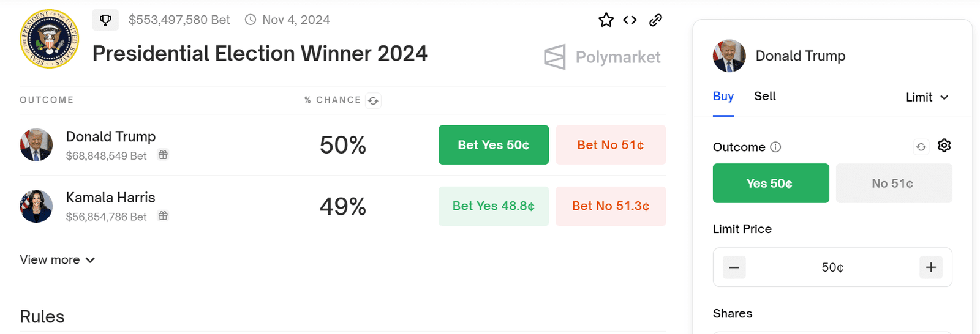Select the No 51¢ outcome option
Viewport: 980px width, 334px height.
tap(893, 183)
